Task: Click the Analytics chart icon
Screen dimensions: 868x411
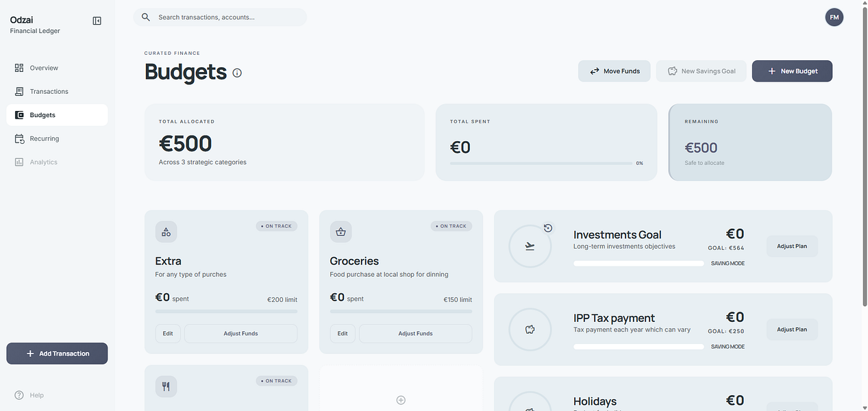Action: (x=19, y=162)
